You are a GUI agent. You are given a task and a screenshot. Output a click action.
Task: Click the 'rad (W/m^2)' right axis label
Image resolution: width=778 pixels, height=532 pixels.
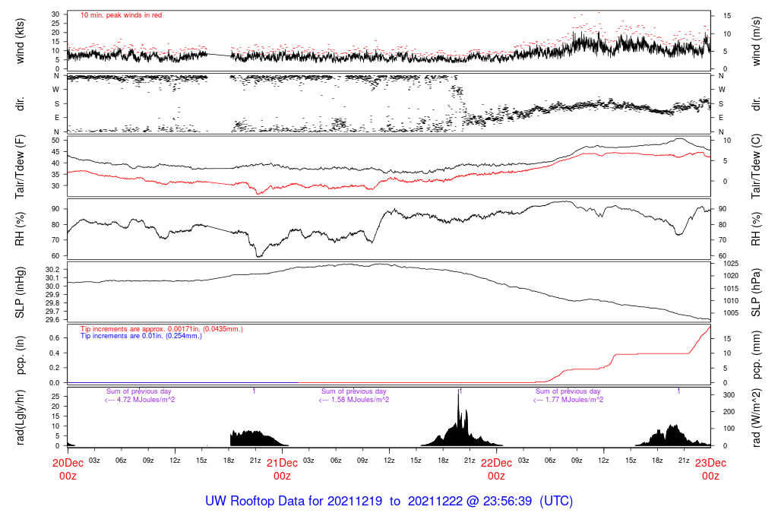(756, 417)
